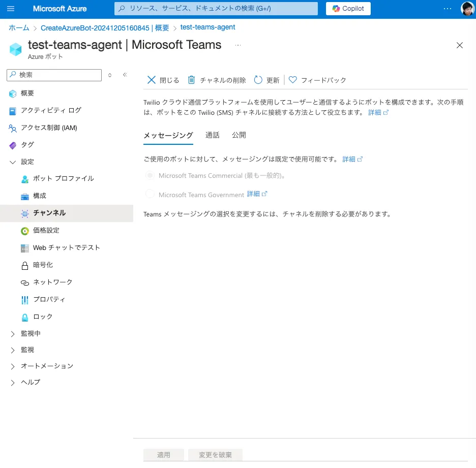
Task: Go to ホーム breadcrumb
Action: [x=19, y=28]
